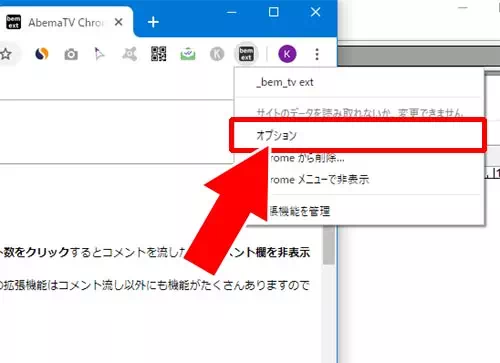Open a new tab with plus button
This screenshot has height=363, width=500.
(x=153, y=22)
